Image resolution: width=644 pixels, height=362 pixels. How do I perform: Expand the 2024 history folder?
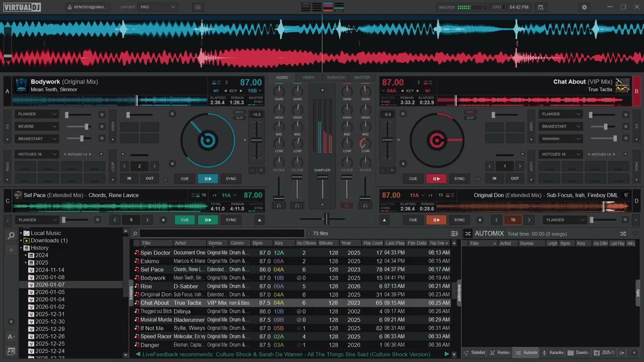(x=25, y=255)
